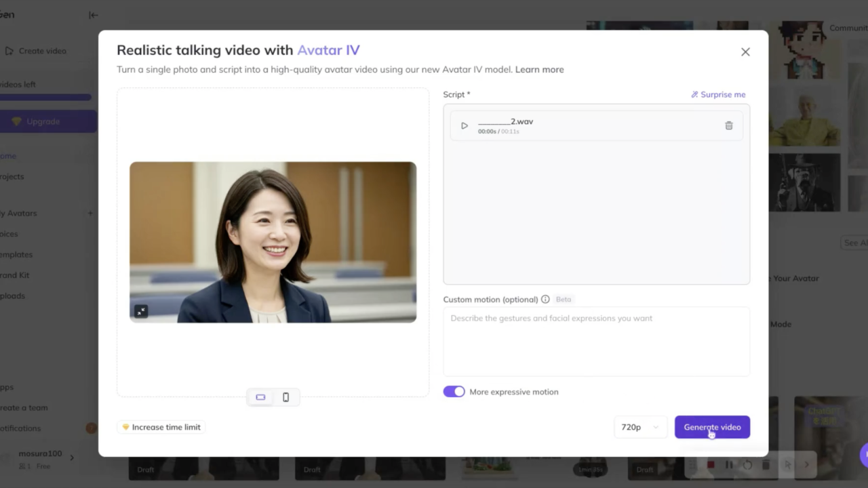This screenshot has height=488, width=868.
Task: Shrink the avatar photo with the collapse icon
Action: click(141, 311)
